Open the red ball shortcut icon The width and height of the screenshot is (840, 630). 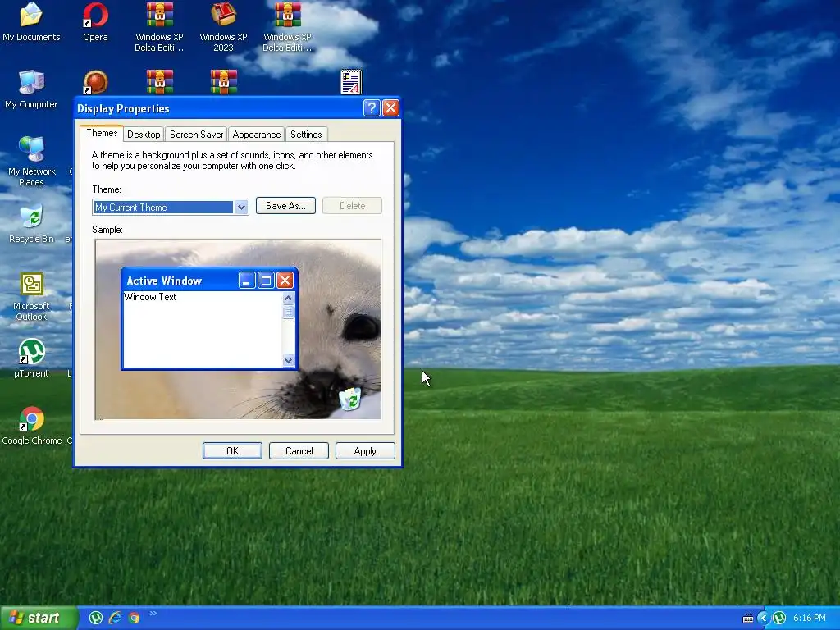click(x=95, y=82)
